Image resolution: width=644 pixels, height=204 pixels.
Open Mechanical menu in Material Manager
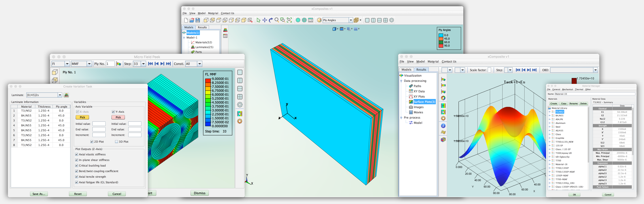(x=567, y=90)
